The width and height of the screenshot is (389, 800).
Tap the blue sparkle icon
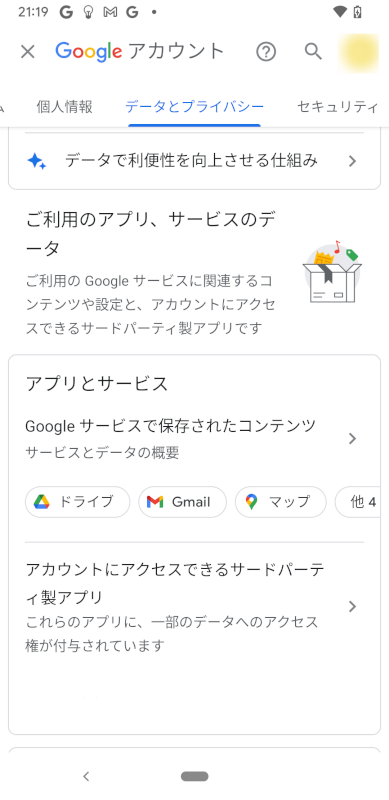point(37,162)
